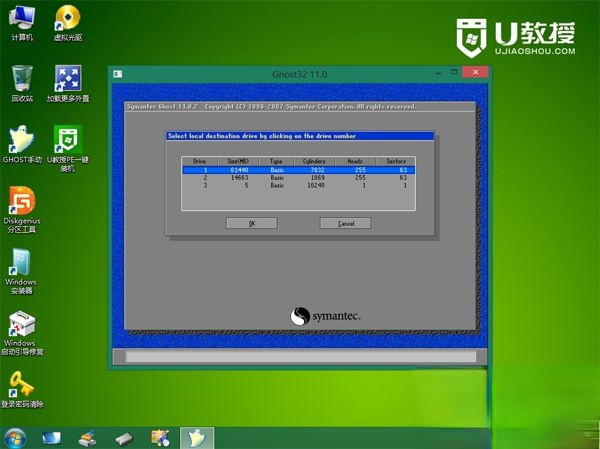This screenshot has height=449, width=600.
Task: Click cylinders value 7832 in drive 1
Action: click(x=317, y=170)
